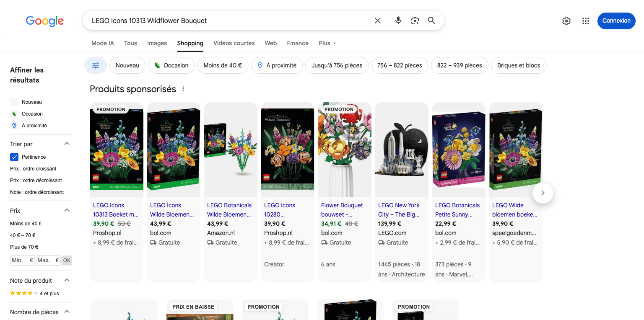
Task: Open LEGO Icons 10313 Boeket Proshop.nl link
Action: click(116, 210)
